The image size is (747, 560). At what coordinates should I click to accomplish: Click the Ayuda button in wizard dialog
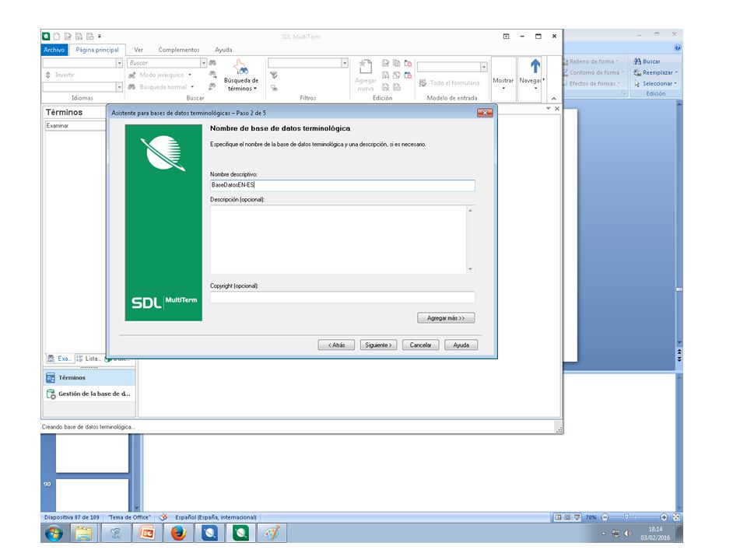[461, 345]
